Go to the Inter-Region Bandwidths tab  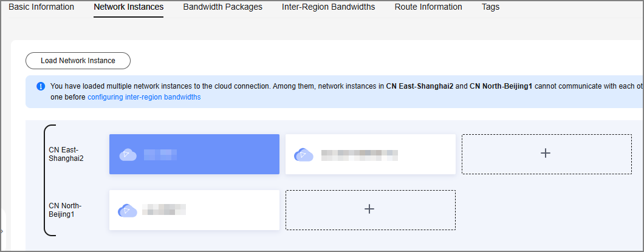point(329,7)
